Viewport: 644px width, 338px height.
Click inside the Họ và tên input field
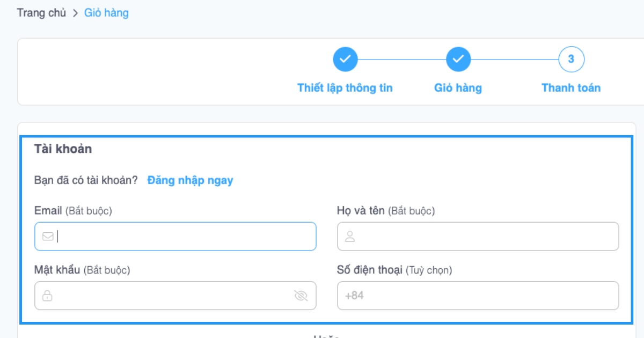(x=478, y=236)
